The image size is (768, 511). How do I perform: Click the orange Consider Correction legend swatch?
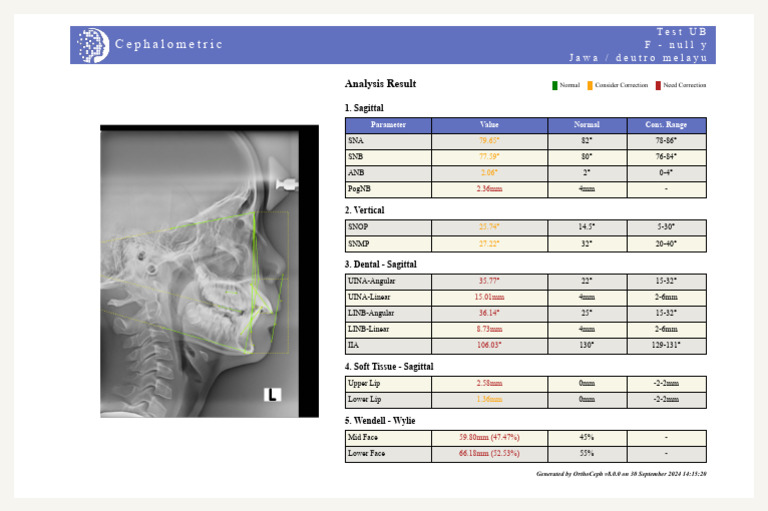point(590,85)
